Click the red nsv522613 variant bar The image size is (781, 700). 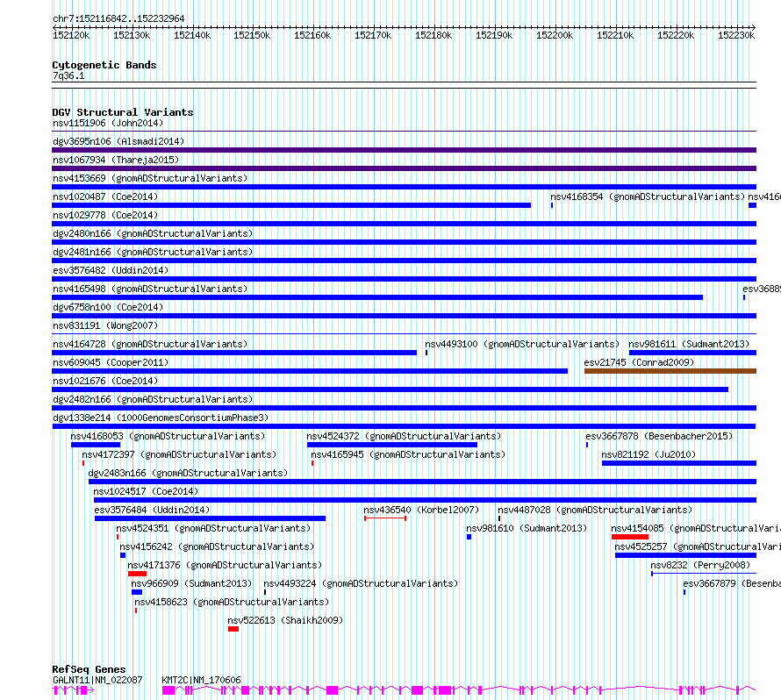[x=233, y=629]
